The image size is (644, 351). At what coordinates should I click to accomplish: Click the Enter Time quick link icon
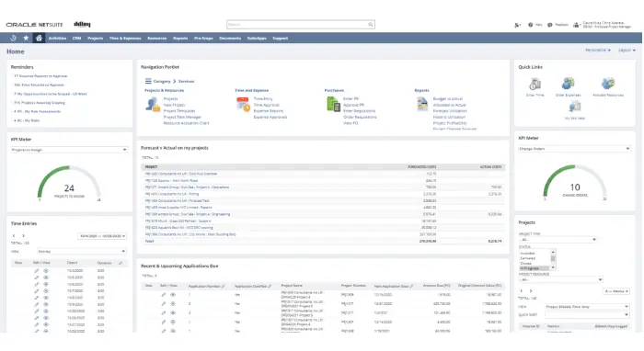(535, 84)
